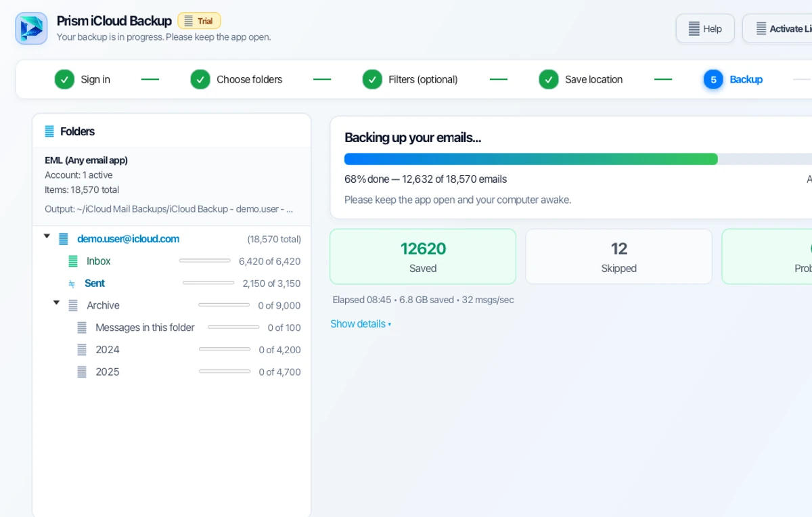812x517 pixels.
Task: Click the Filters step checkmark icon
Action: 372,79
